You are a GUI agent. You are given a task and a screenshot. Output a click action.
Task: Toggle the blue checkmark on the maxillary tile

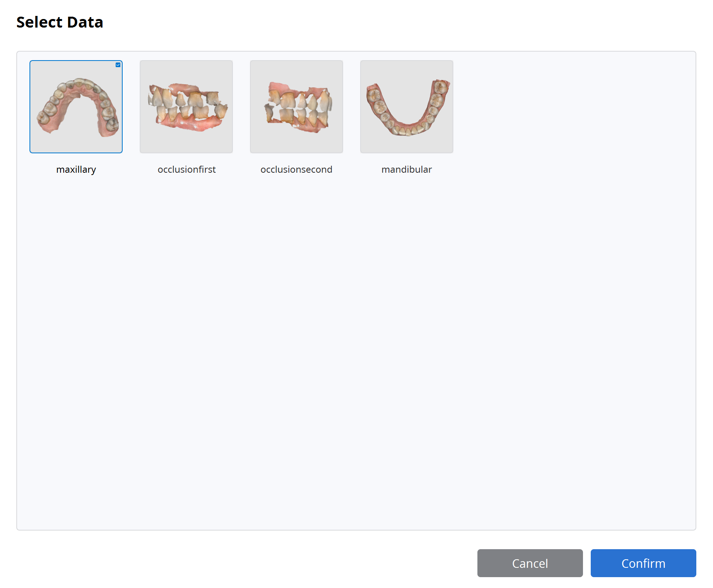[118, 65]
